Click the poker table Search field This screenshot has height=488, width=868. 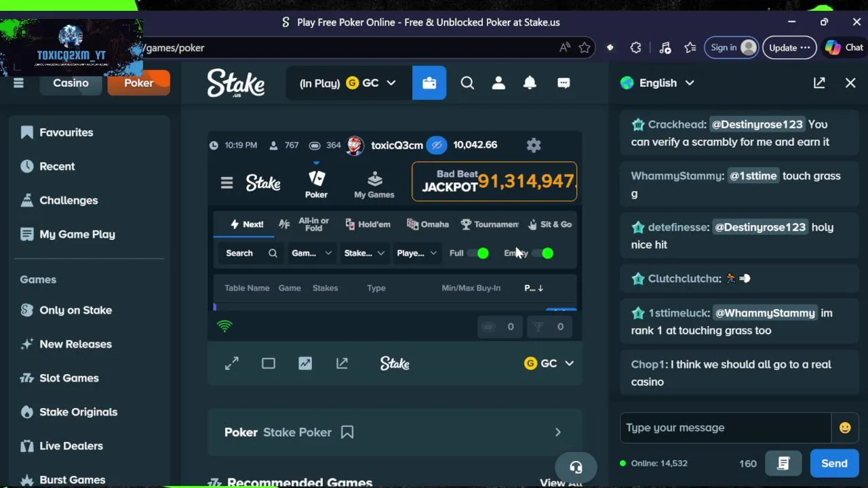tap(251, 253)
